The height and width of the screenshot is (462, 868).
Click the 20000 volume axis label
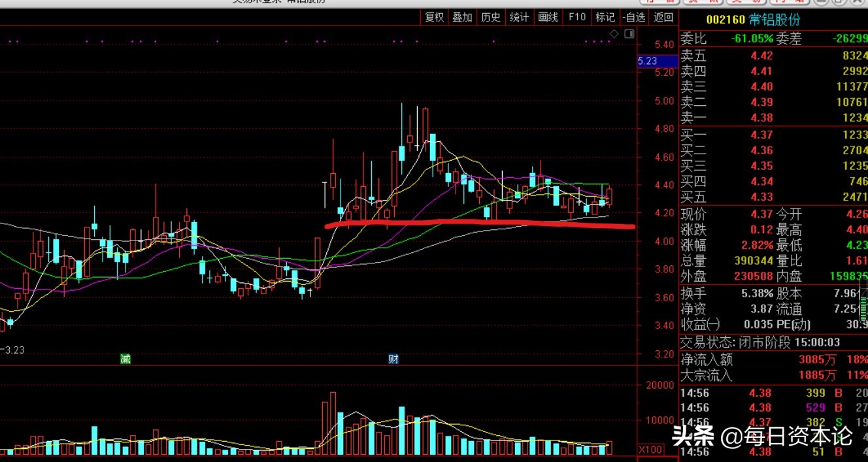pos(659,386)
